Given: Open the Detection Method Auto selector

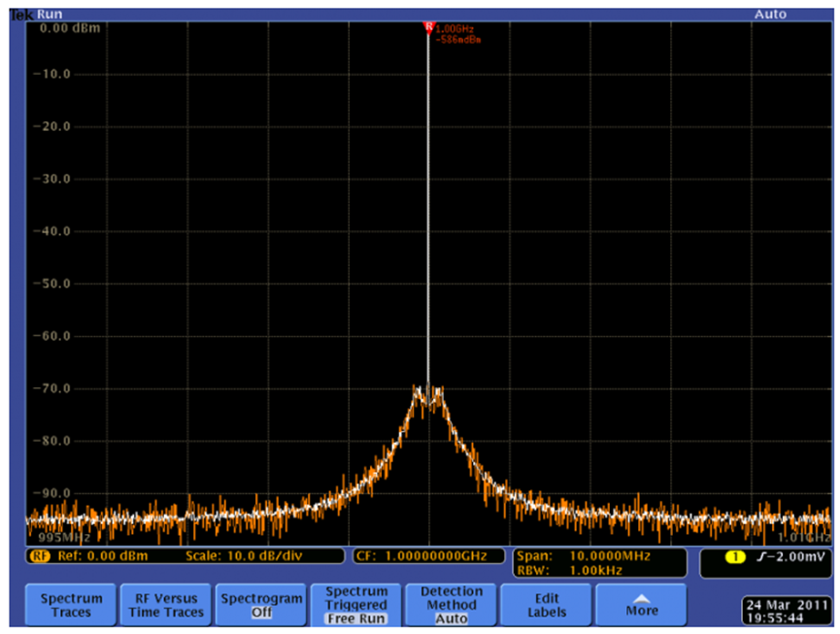Looking at the screenshot, I should pos(451,605).
